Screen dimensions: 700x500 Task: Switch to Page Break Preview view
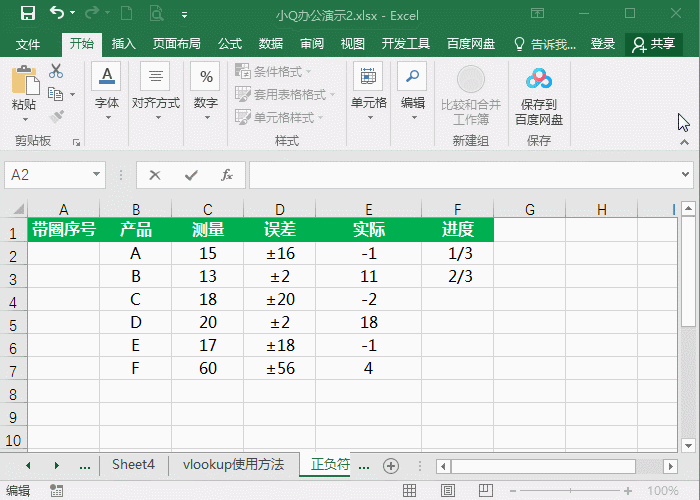pyautogui.click(x=486, y=491)
